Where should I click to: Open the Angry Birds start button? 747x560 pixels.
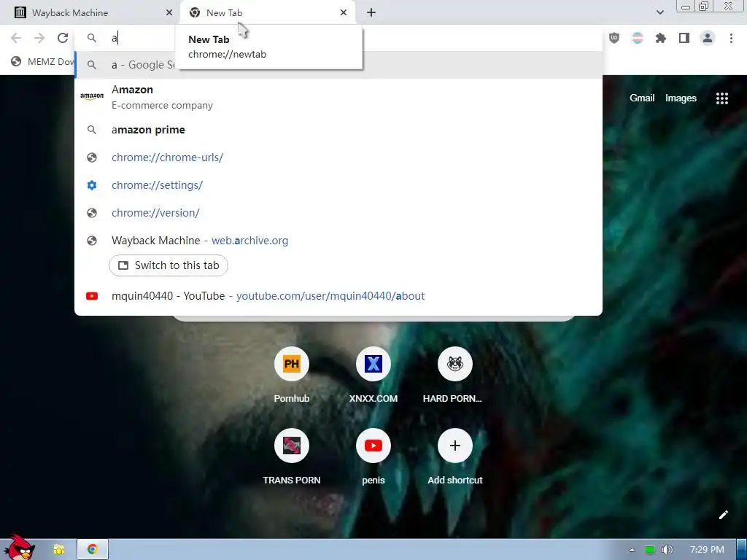tap(18, 548)
